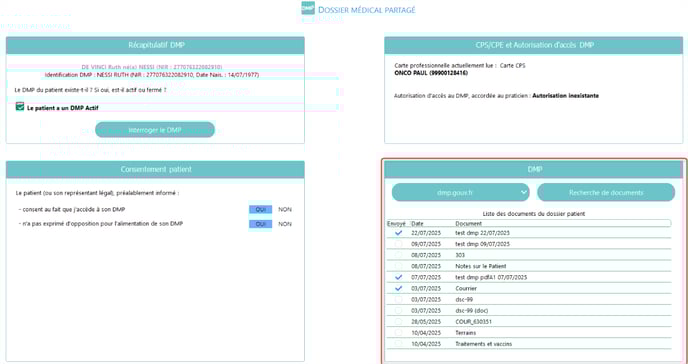Viewport: 688px width, 364px height.
Task: Toggle Envoyé checkbox for dsc-99 (doc)
Action: click(398, 310)
